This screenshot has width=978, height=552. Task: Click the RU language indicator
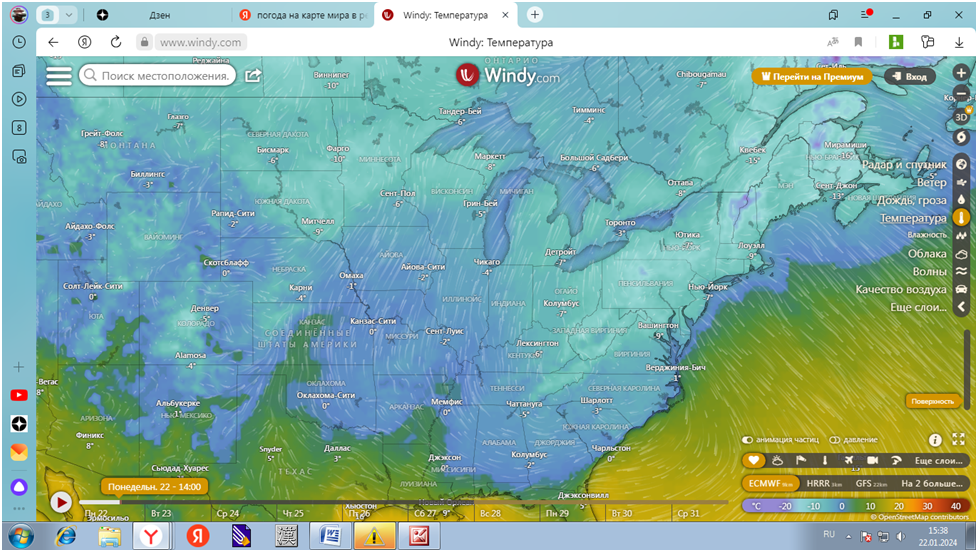coord(829,535)
